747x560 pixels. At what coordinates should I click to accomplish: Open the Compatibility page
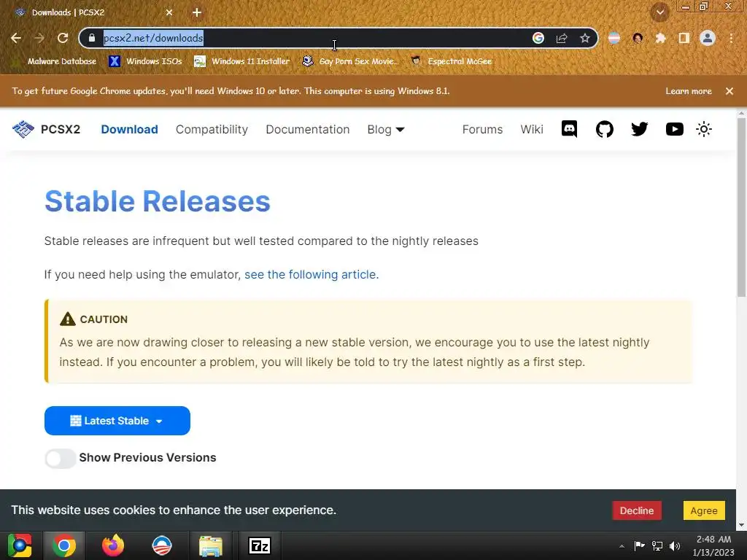pyautogui.click(x=212, y=130)
